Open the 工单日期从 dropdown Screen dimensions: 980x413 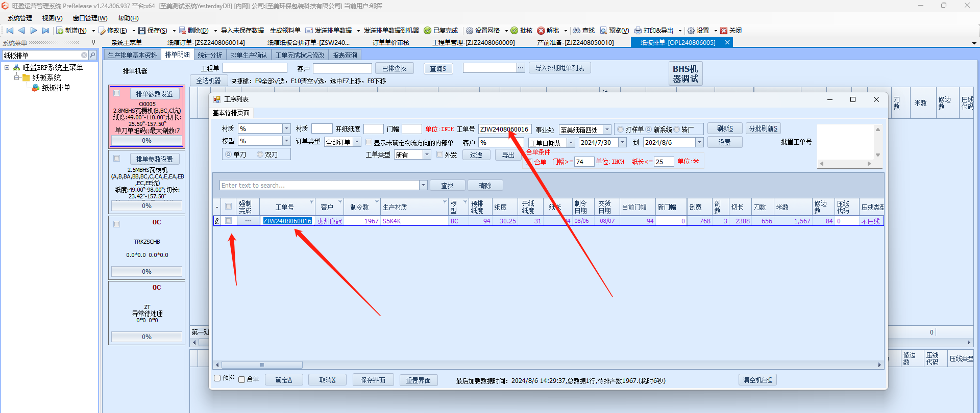571,143
